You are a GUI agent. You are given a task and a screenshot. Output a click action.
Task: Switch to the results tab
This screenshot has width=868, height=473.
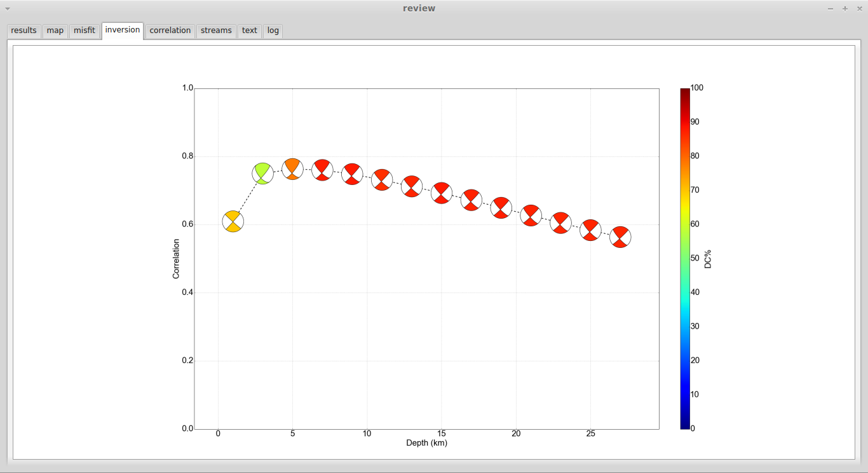[24, 31]
